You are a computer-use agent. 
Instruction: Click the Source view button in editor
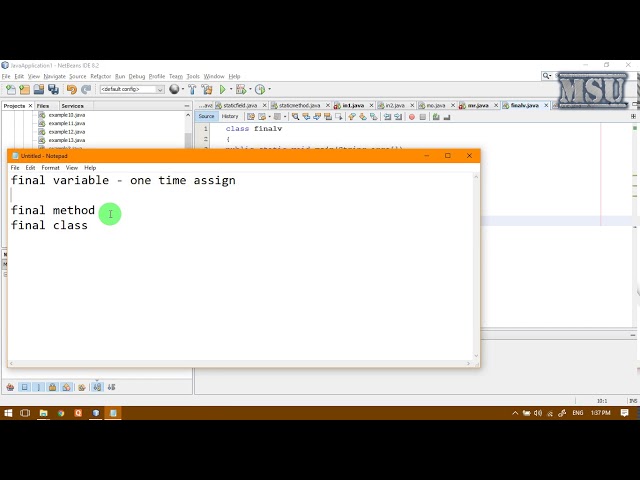(206, 116)
